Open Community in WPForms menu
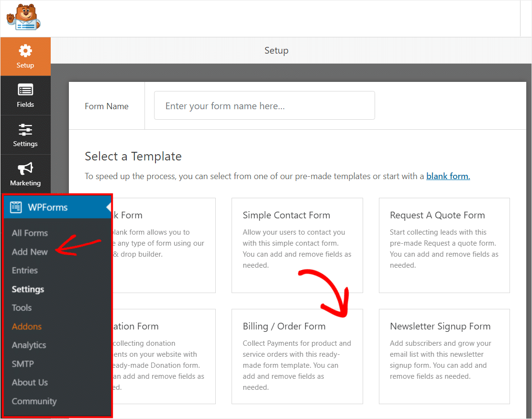 34,401
